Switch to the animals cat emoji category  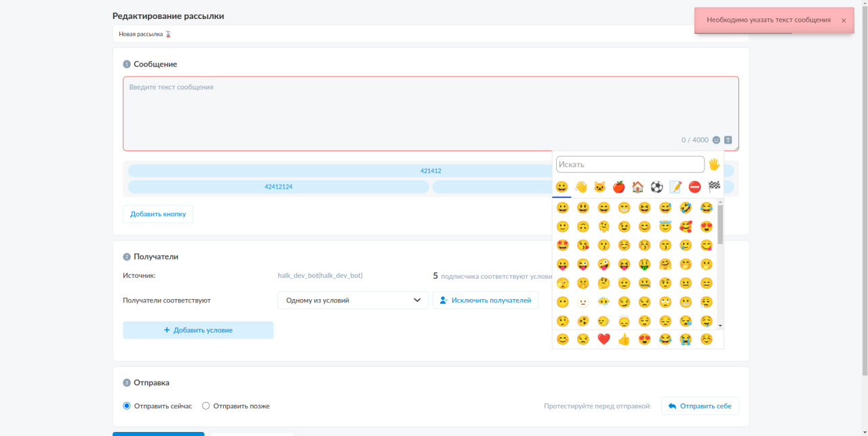[x=599, y=187]
